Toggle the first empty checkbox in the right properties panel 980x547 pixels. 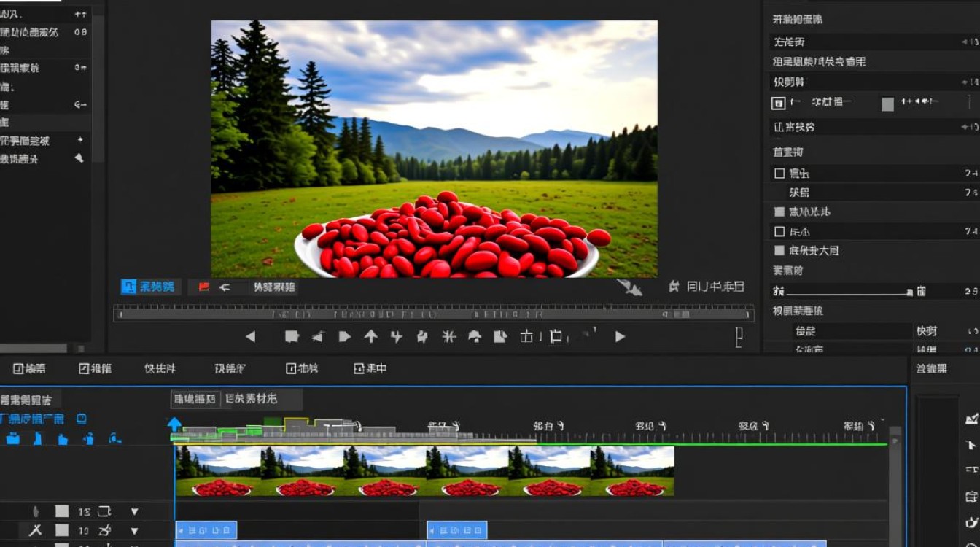779,174
